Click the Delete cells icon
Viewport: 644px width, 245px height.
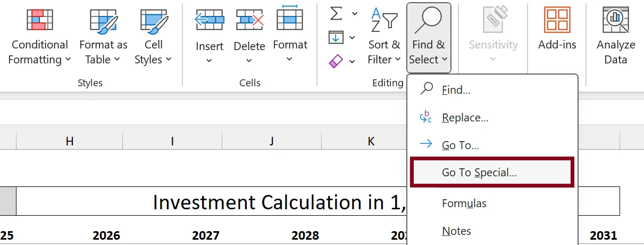point(249,20)
